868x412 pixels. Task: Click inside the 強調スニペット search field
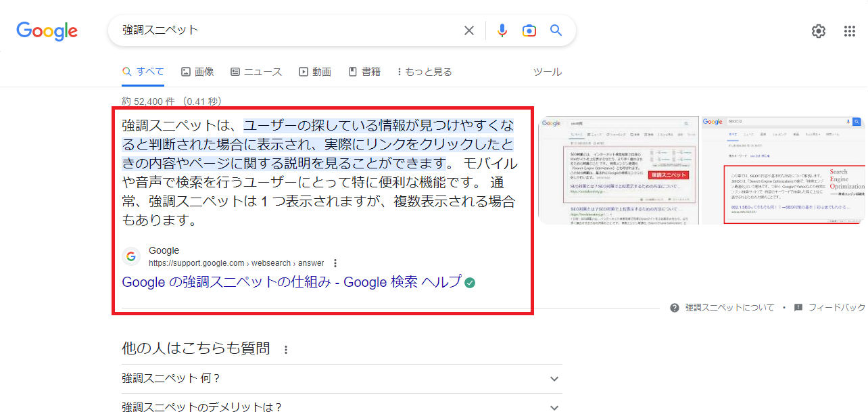click(284, 30)
